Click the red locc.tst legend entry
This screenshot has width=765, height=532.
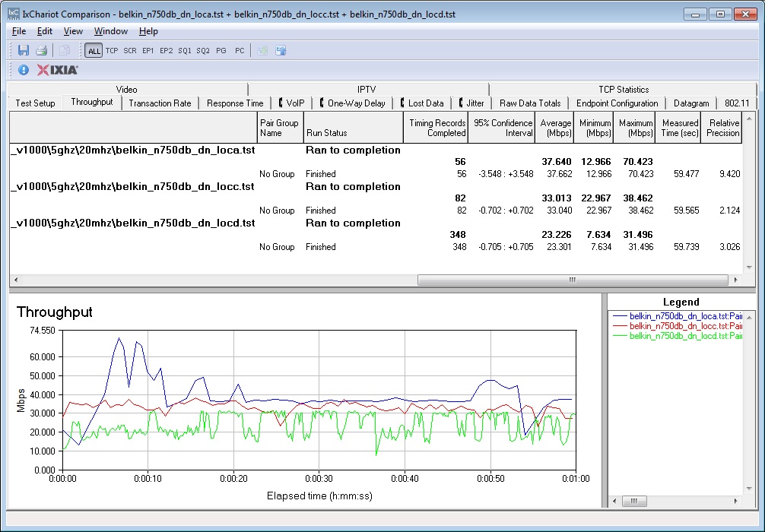point(678,326)
